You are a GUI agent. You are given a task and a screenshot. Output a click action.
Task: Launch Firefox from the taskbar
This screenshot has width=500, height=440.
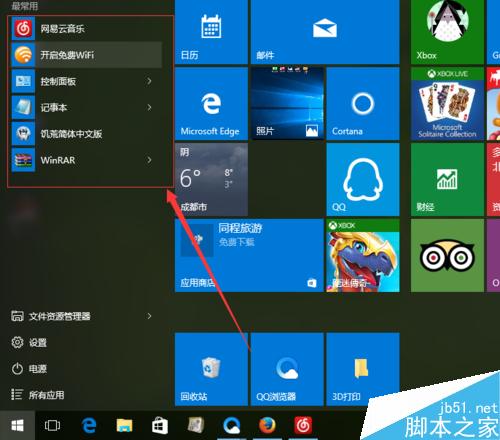pos(267,425)
